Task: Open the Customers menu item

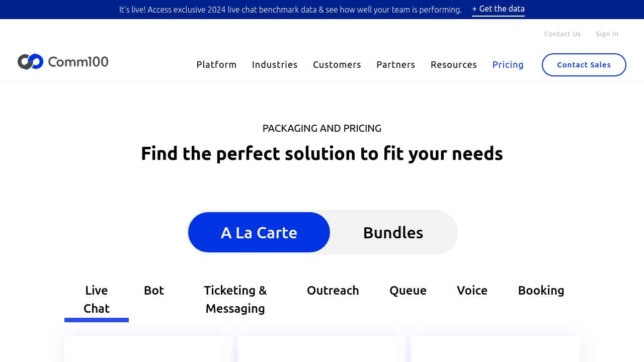Action: [x=337, y=65]
